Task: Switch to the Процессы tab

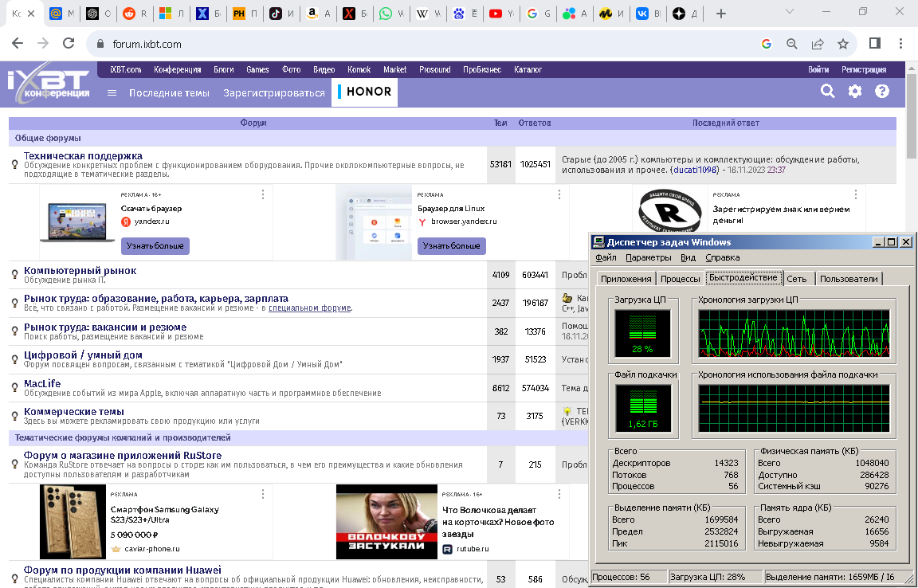Action: (681, 279)
